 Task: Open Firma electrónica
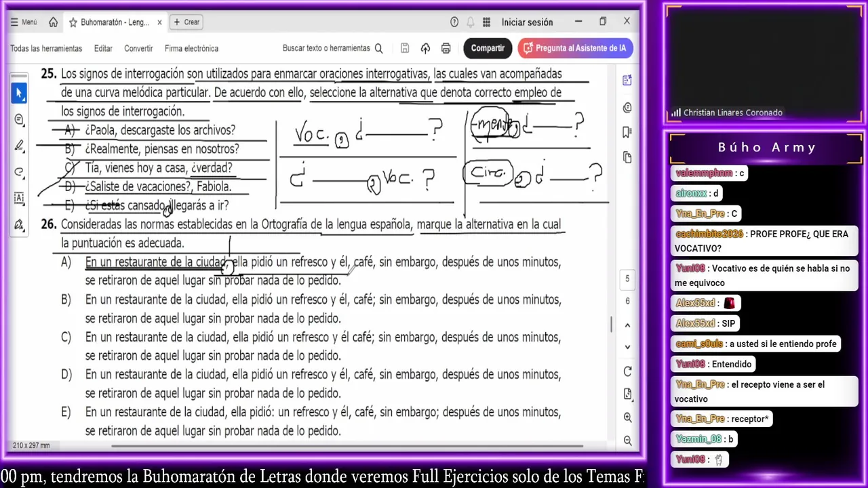pos(191,48)
